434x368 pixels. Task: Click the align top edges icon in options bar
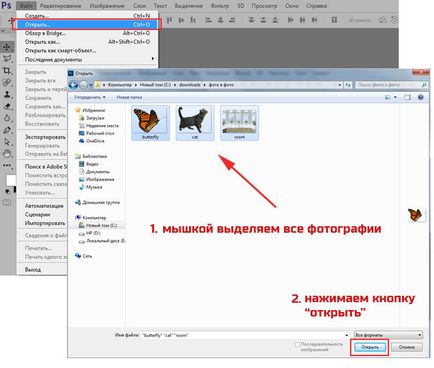click(x=169, y=20)
